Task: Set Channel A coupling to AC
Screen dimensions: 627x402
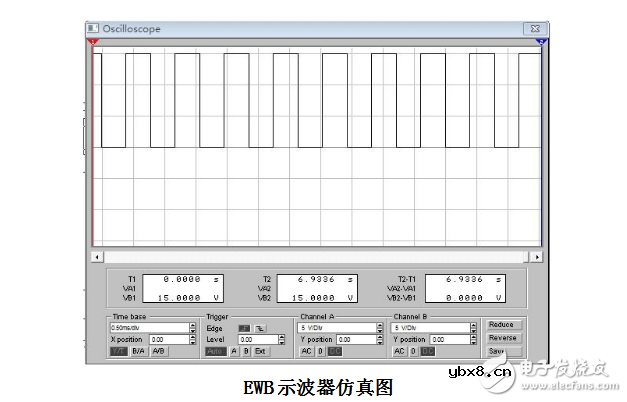Action: pos(306,351)
